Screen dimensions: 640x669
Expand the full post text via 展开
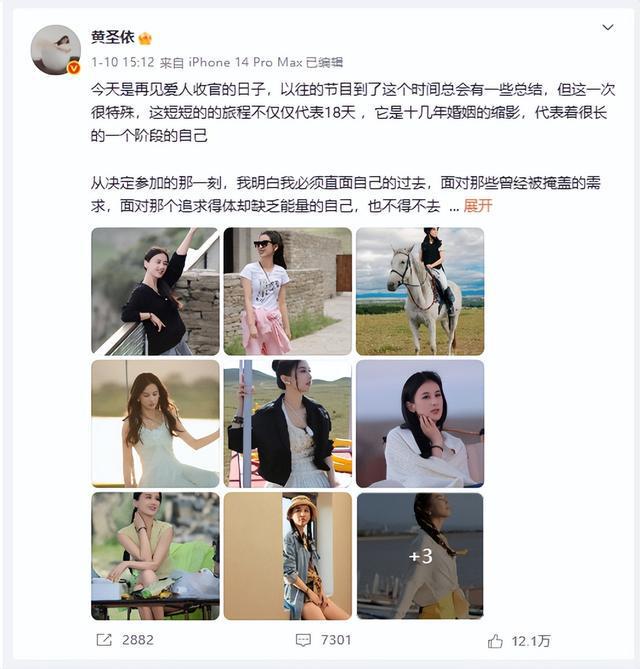478,206
